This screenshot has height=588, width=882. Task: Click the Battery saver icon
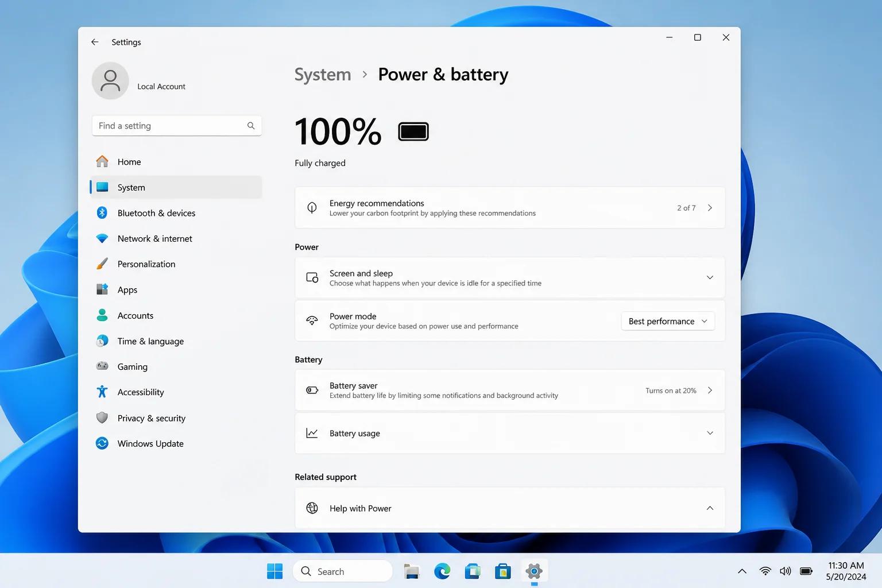click(312, 390)
